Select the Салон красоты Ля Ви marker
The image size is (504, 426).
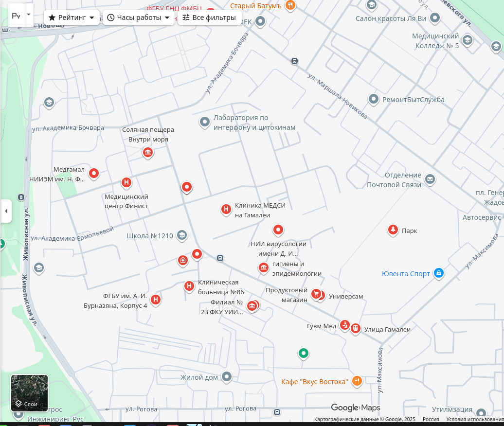[435, 18]
